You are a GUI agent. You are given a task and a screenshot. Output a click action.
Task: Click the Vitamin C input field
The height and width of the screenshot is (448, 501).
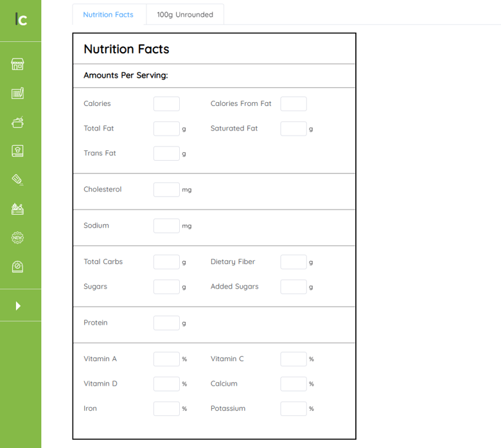(294, 359)
